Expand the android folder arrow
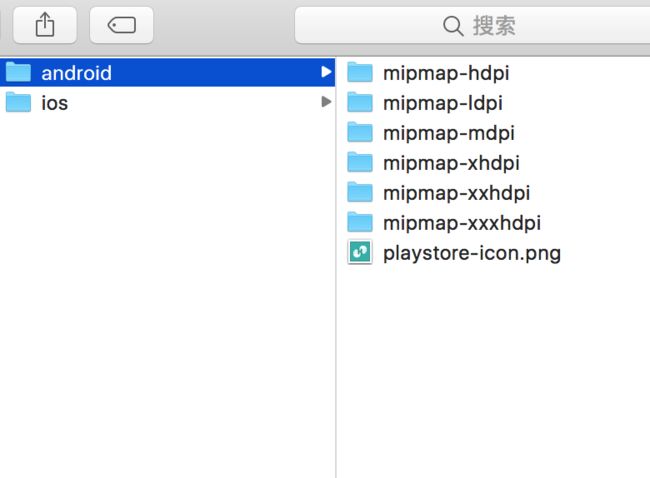650x478 pixels. (x=326, y=72)
